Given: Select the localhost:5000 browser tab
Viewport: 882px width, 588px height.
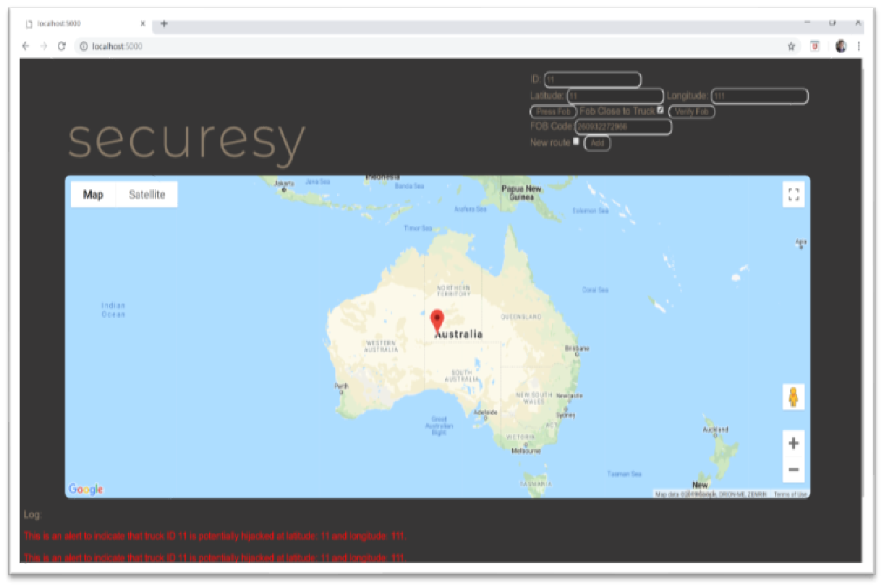Looking at the screenshot, I should pos(84,23).
